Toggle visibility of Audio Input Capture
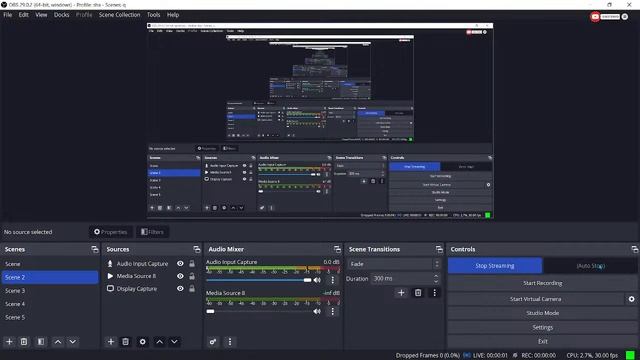 180,264
